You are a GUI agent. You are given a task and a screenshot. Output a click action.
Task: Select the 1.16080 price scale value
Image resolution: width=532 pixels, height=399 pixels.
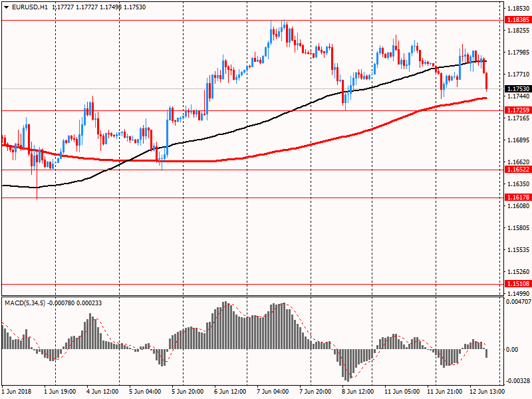tap(518, 206)
